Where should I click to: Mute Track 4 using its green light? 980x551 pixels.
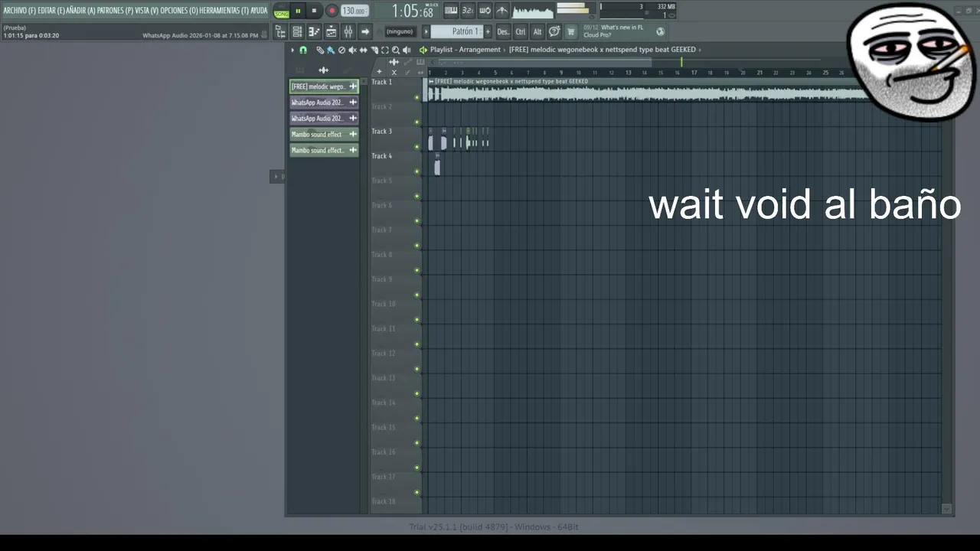pos(417,171)
